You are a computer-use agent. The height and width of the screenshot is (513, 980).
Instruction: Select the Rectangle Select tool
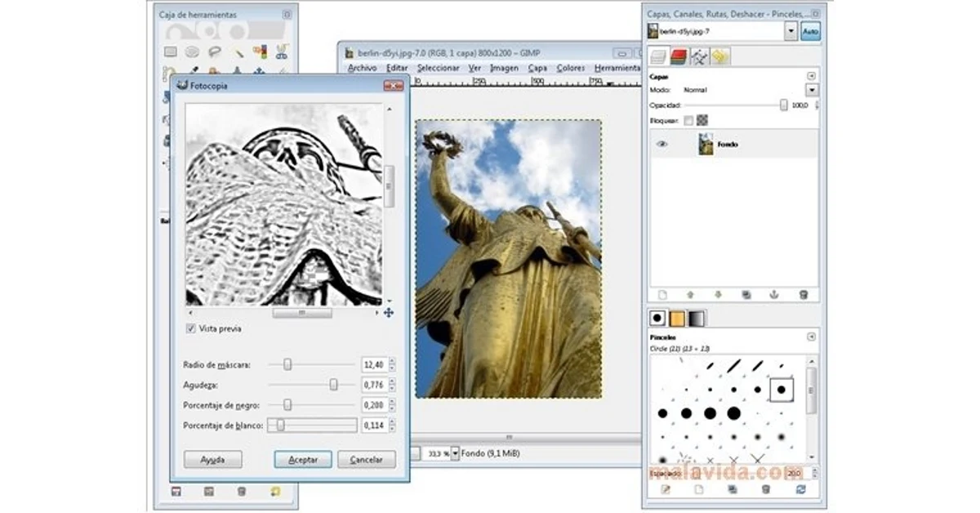171,52
